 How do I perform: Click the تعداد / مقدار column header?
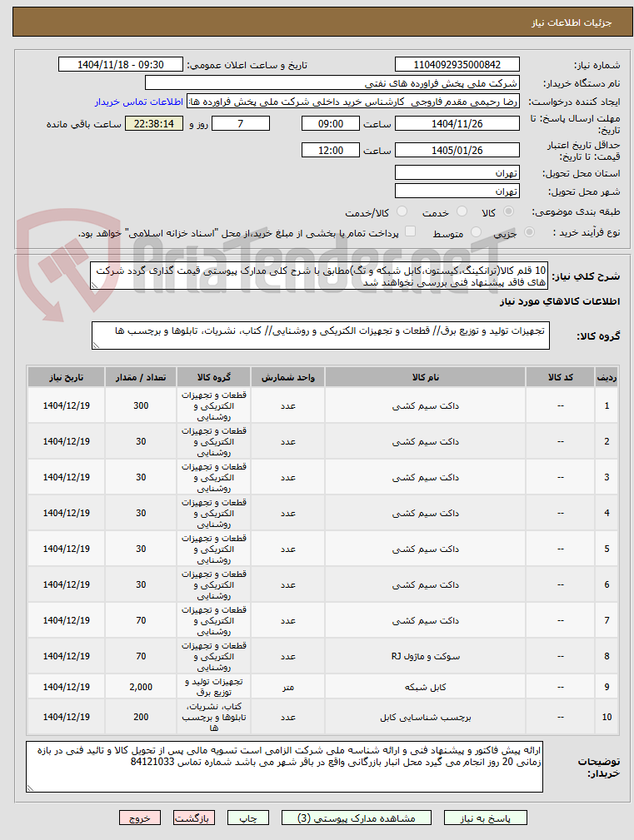[x=141, y=377]
